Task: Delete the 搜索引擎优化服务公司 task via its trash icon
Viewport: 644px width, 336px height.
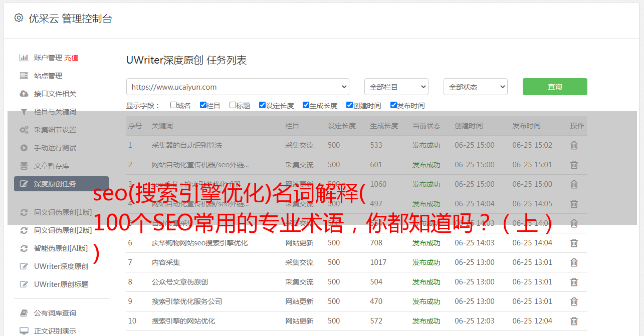Action: pyautogui.click(x=574, y=301)
